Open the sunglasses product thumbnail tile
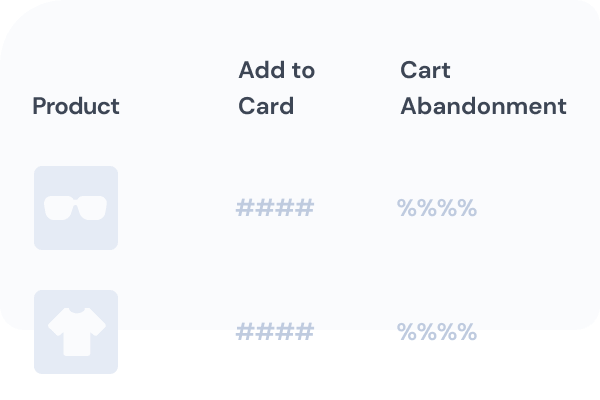This screenshot has height=400, width=600. coord(76,208)
